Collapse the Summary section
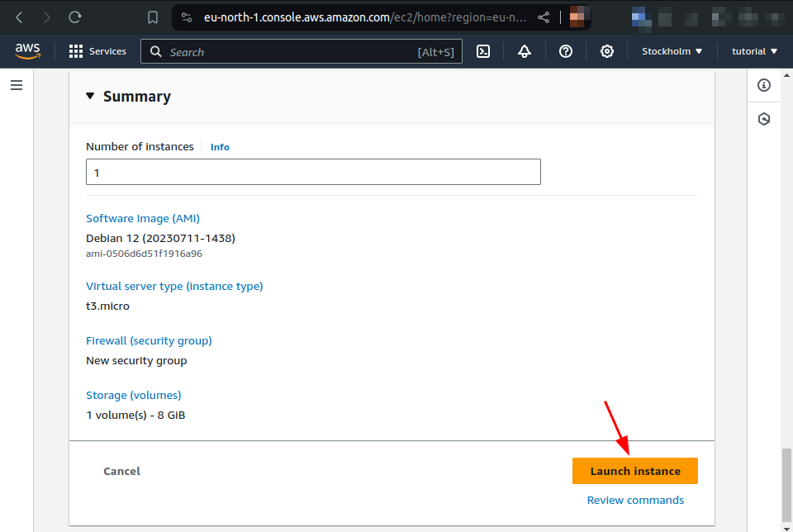This screenshot has height=532, width=793. point(90,96)
